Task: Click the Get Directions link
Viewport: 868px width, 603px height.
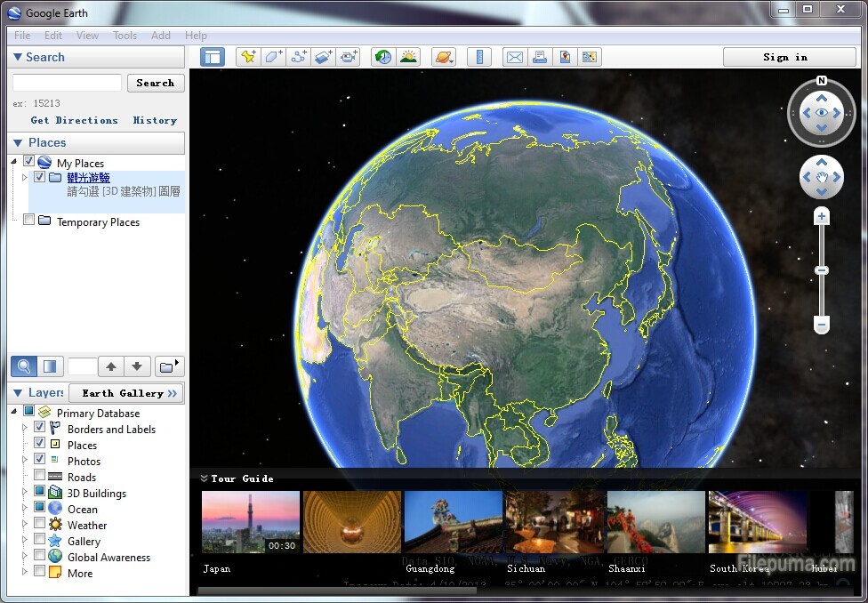Action: [74, 120]
